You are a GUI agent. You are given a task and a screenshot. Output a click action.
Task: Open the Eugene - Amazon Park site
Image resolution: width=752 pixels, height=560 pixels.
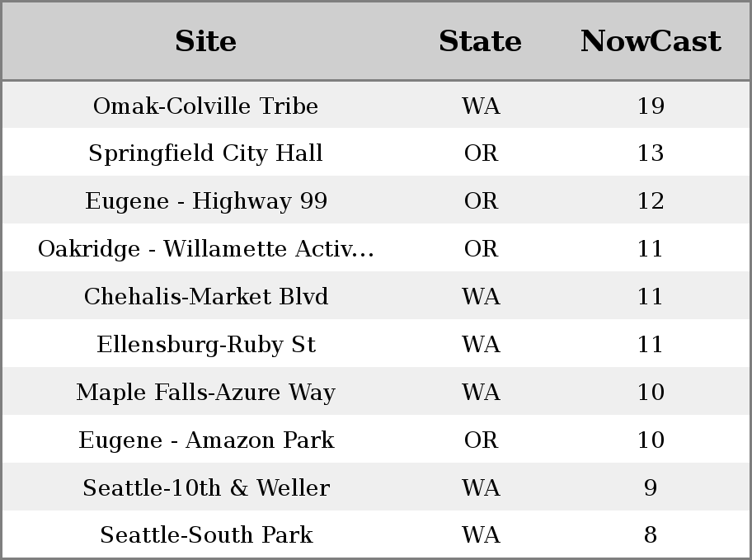[205, 440]
